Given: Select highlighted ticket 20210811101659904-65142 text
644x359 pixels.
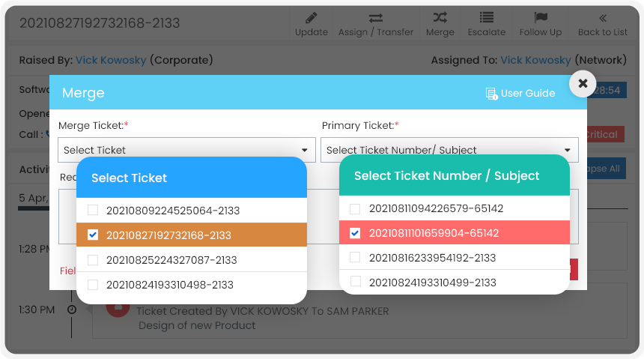Looking at the screenshot, I should (434, 233).
